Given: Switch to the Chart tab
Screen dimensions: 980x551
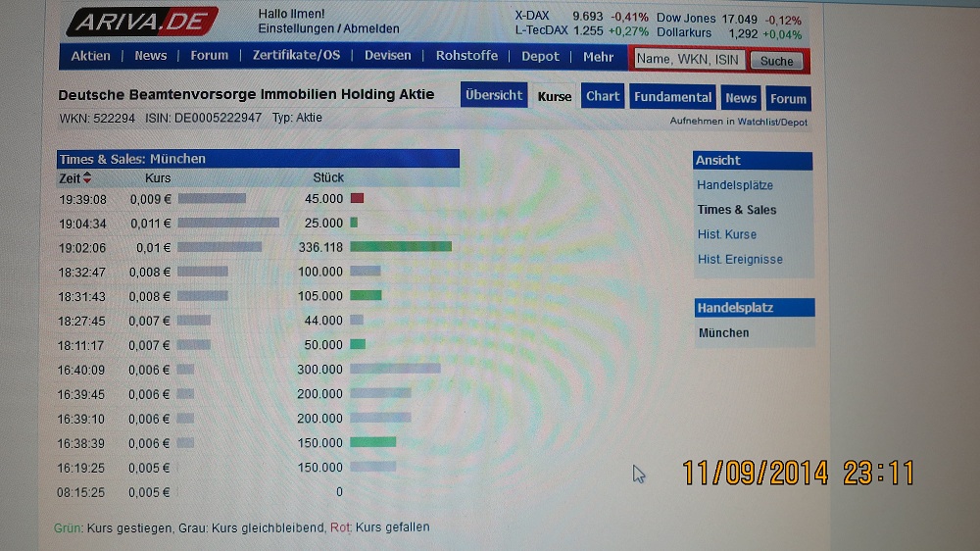Looking at the screenshot, I should tap(603, 96).
